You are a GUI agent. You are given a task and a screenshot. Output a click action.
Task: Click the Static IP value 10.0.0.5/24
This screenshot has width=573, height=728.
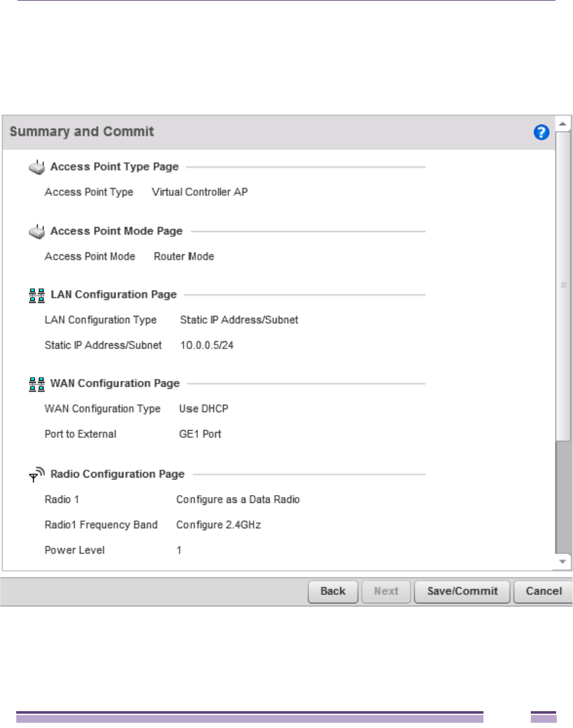click(x=207, y=345)
